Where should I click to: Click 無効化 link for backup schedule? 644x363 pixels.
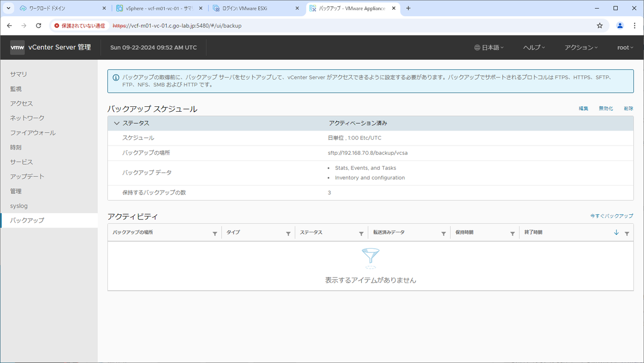606,108
